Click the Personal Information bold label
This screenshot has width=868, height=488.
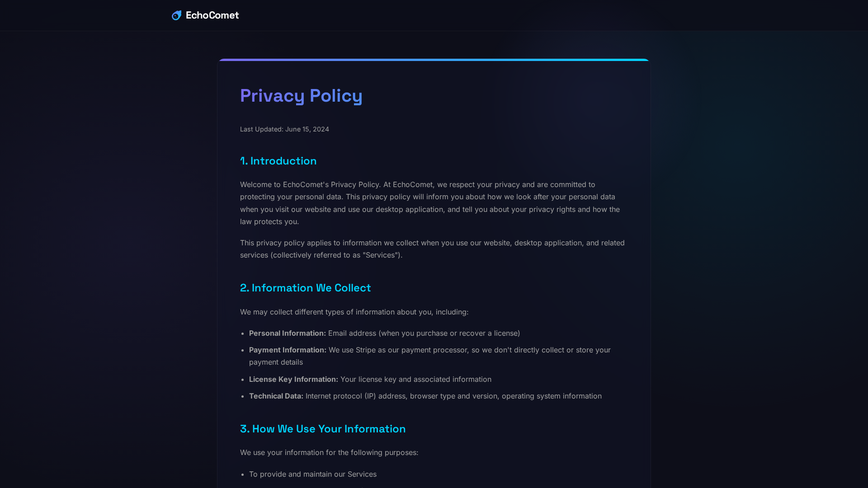(x=288, y=333)
